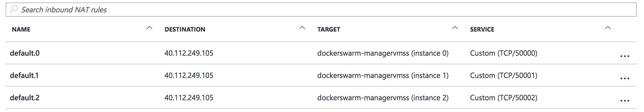The width and height of the screenshot is (644, 112).
Task: Select dockerswarm-managervmss (instance 2) target
Action: tap(383, 98)
